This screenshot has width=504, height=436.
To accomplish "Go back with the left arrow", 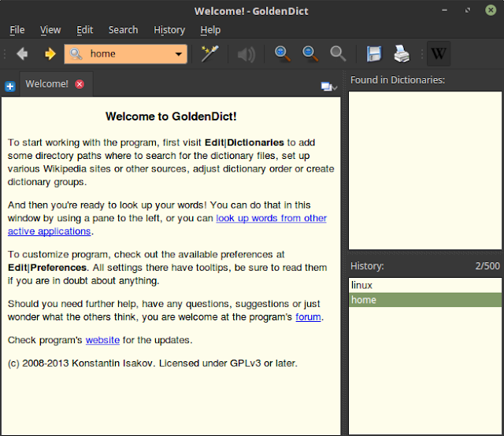I will coord(22,54).
